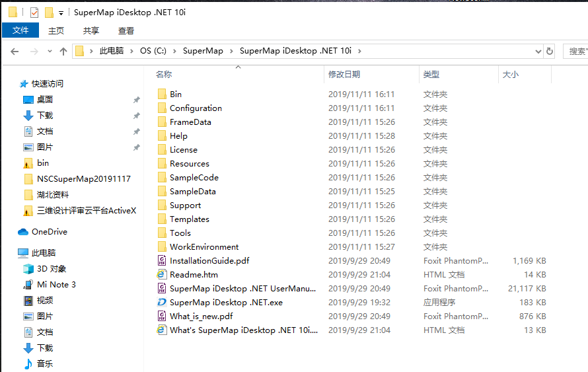The image size is (588, 372).
Task: Open 三维设计评审云平台ActiveX folder
Action: tap(87, 210)
